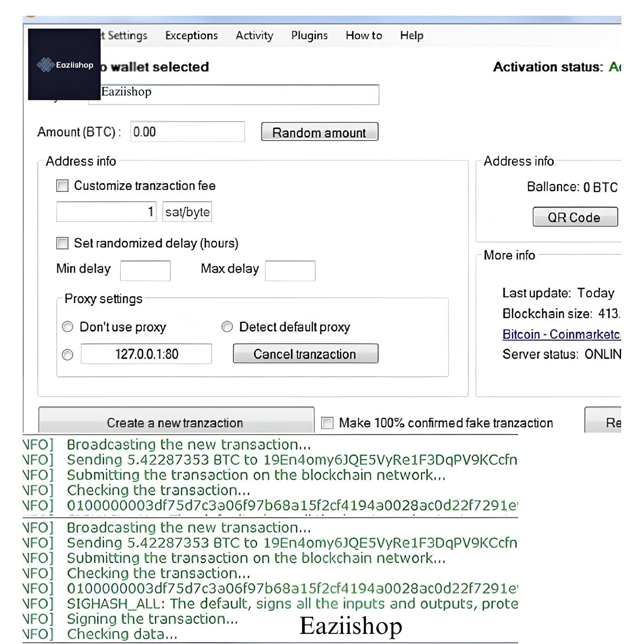Click the QR Code button
The height and width of the screenshot is (644, 644).
tap(575, 217)
